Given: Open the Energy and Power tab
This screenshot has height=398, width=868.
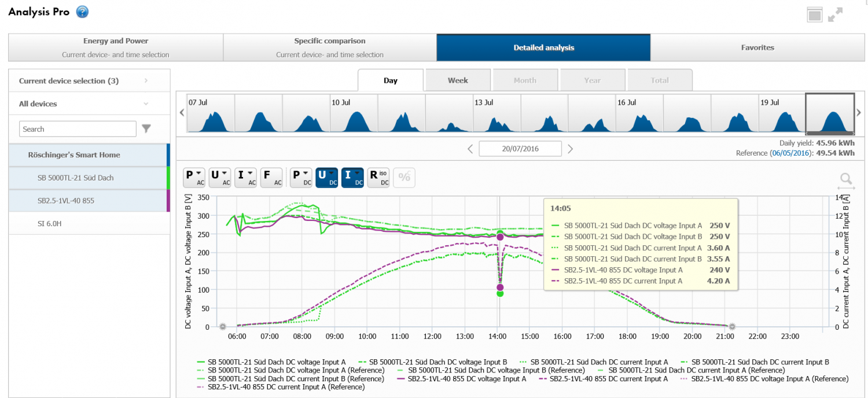Looking at the screenshot, I should (116, 47).
